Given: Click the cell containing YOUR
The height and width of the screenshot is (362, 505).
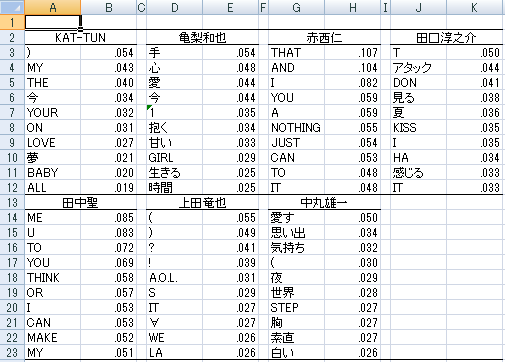Looking at the screenshot, I should coord(53,112).
